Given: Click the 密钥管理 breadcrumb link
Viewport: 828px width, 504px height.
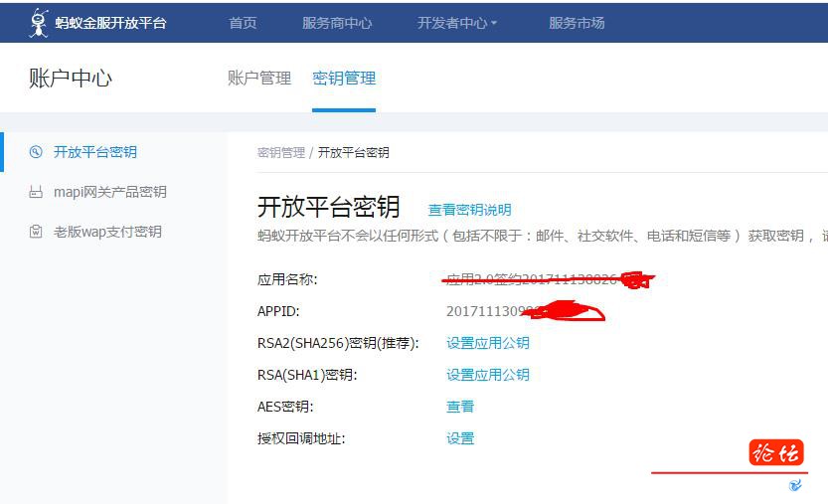Looking at the screenshot, I should [281, 153].
